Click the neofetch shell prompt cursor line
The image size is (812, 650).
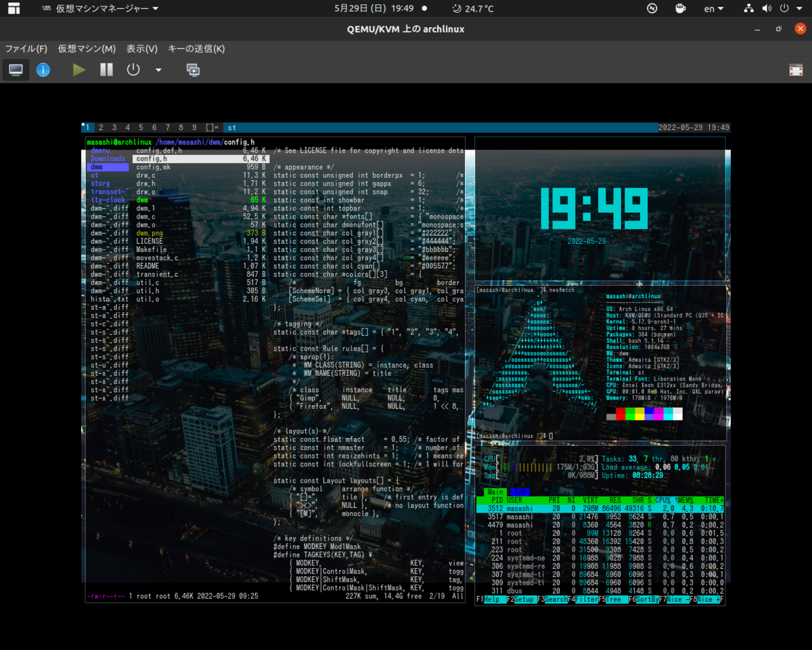514,435
